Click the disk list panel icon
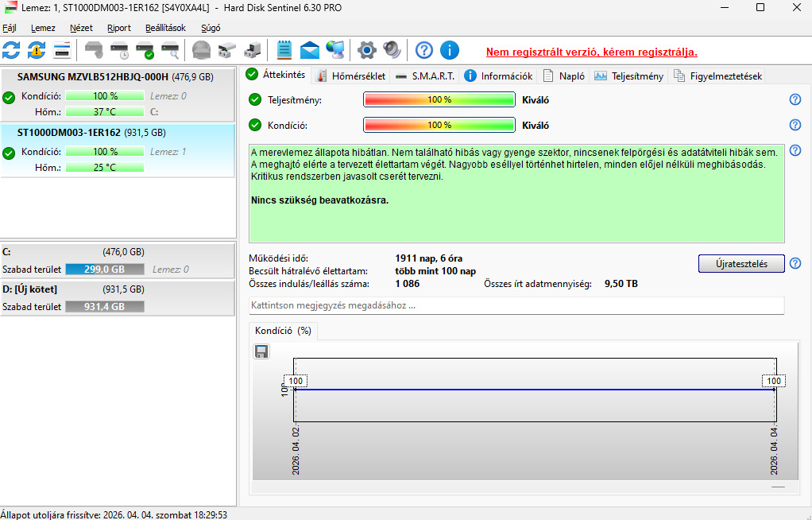The width and height of the screenshot is (812, 520). pos(62,50)
